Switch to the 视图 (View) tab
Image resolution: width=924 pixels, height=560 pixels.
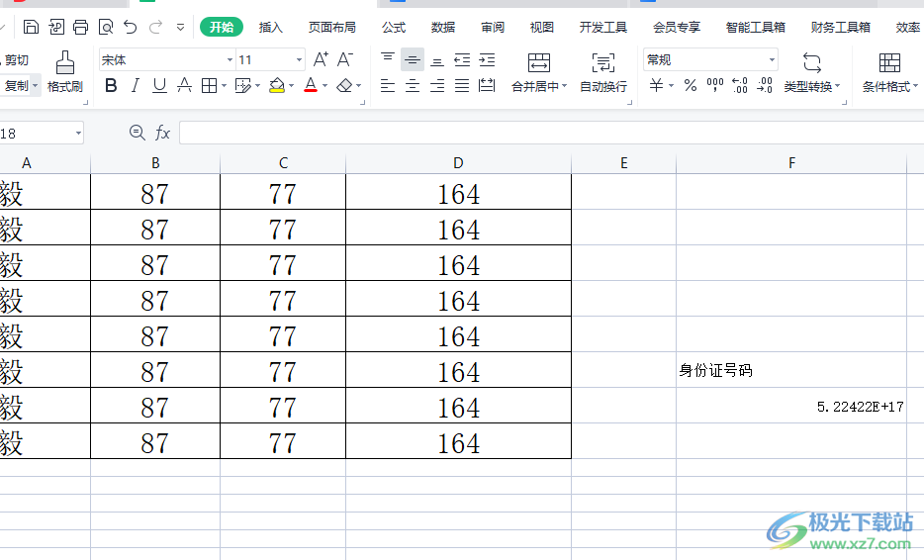542,27
